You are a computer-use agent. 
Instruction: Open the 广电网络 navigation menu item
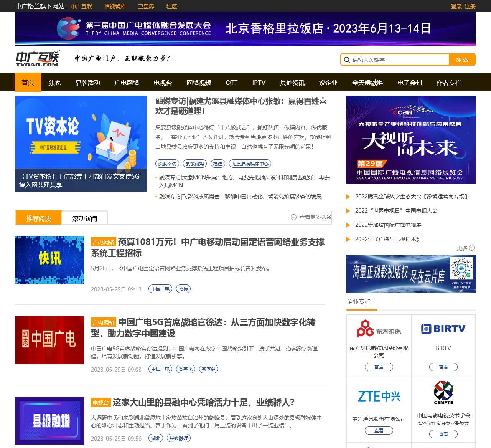pyautogui.click(x=127, y=83)
